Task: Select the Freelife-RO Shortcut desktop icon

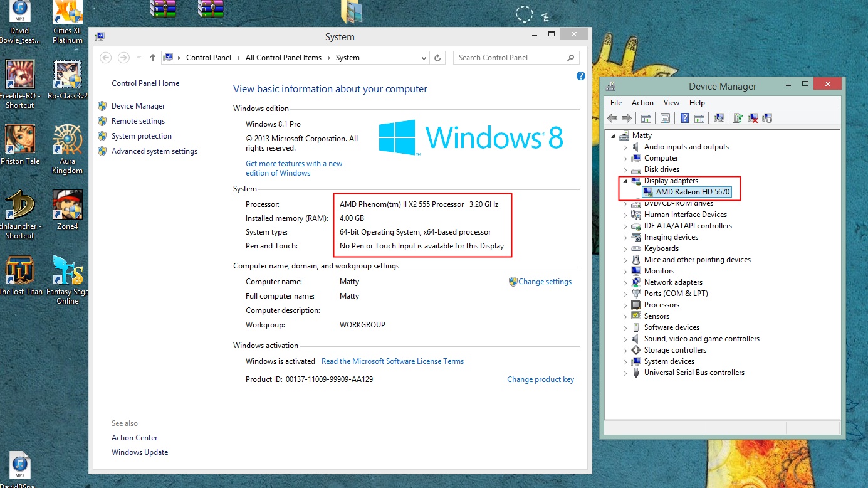Action: click(x=20, y=85)
